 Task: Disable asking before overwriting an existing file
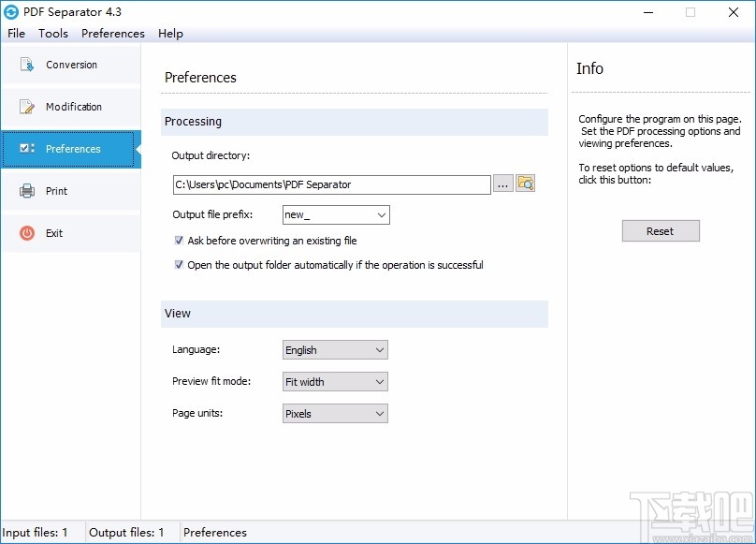click(x=178, y=241)
